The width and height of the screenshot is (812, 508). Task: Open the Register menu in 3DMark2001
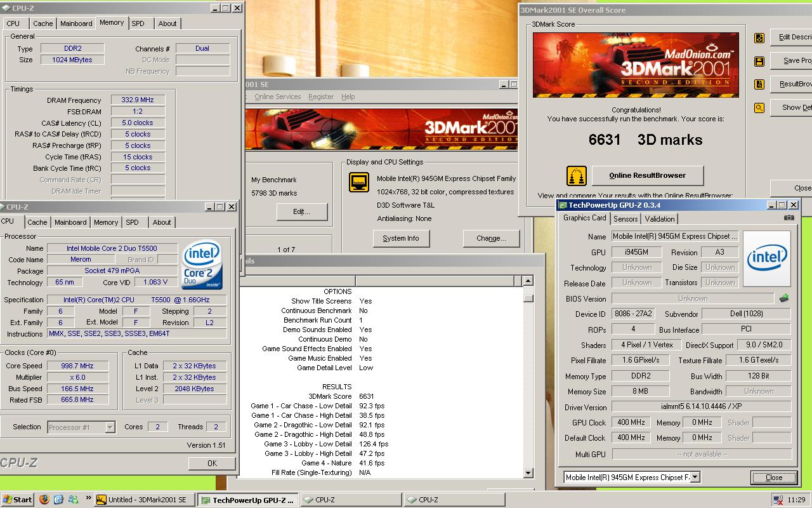click(x=321, y=97)
